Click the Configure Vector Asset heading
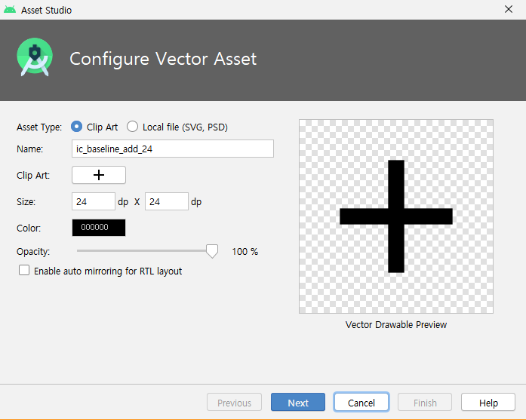This screenshot has width=526, height=420. (163, 59)
